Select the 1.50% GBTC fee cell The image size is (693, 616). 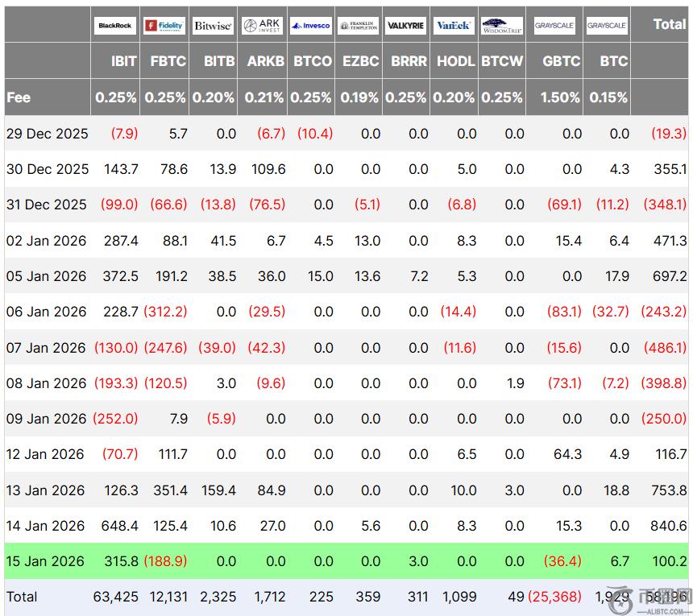(x=560, y=97)
